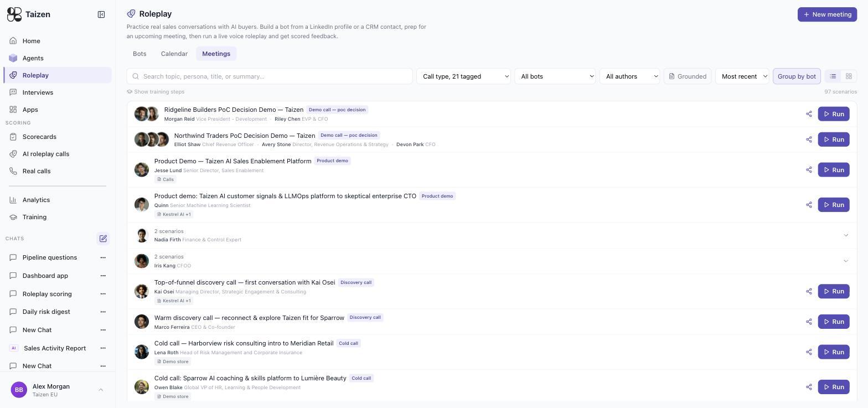Click the Demo store tag under Lena Roth
Image resolution: width=868 pixels, height=408 pixels.
pyautogui.click(x=173, y=361)
